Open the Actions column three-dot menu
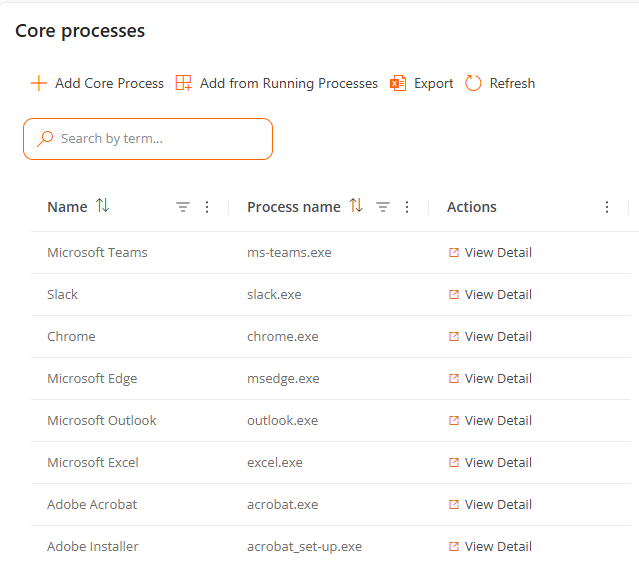The width and height of the screenshot is (639, 567). click(x=607, y=207)
